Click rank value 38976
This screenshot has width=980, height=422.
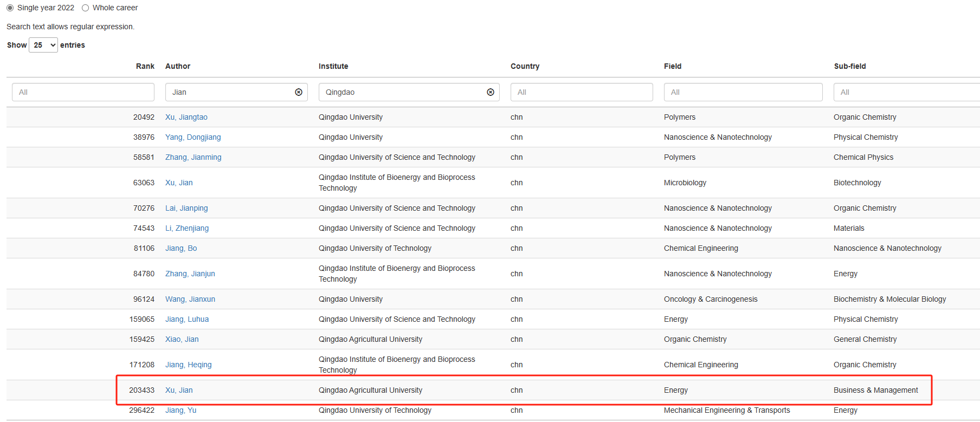(x=144, y=137)
